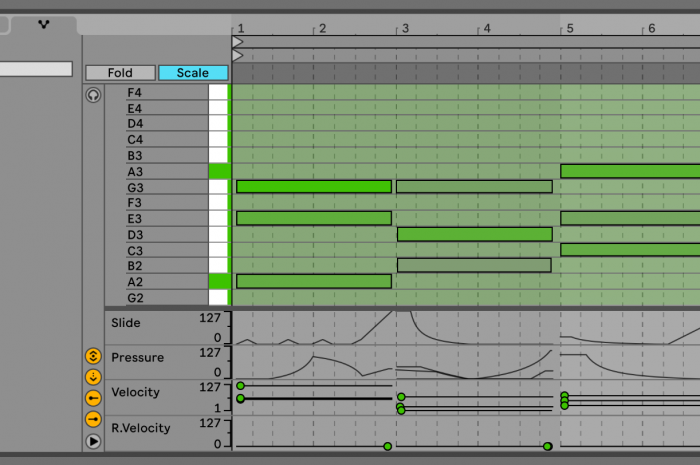
Task: Click the top velocity marker in bar 1
Action: click(x=241, y=386)
